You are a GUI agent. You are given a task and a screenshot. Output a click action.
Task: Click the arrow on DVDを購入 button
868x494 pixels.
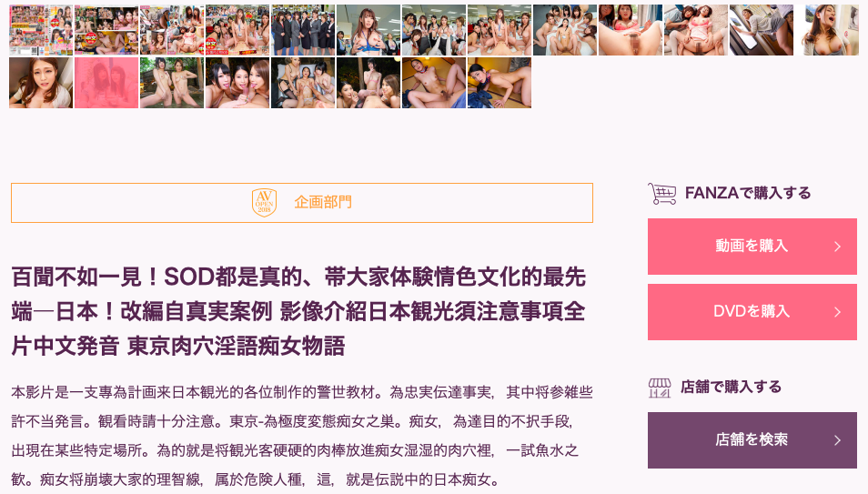pos(838,312)
